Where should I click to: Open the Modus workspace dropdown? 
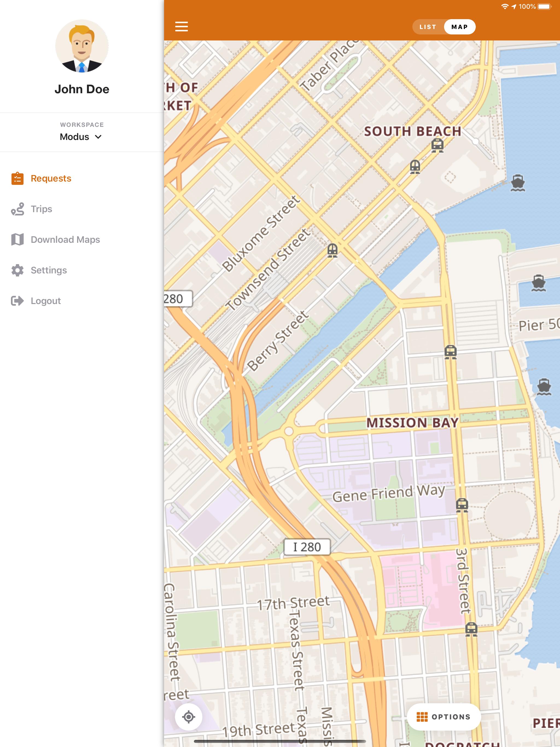(x=81, y=137)
